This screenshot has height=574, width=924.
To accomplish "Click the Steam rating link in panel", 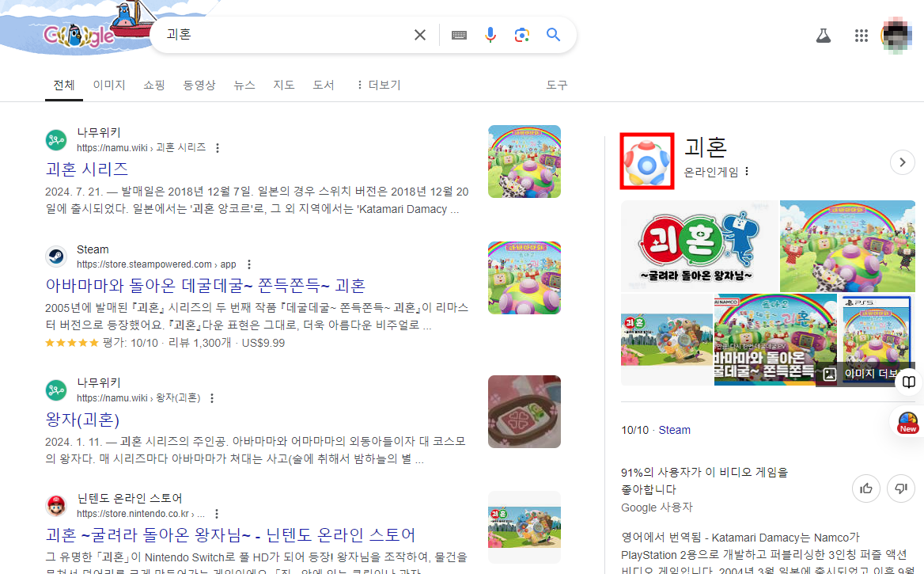I will pyautogui.click(x=674, y=430).
